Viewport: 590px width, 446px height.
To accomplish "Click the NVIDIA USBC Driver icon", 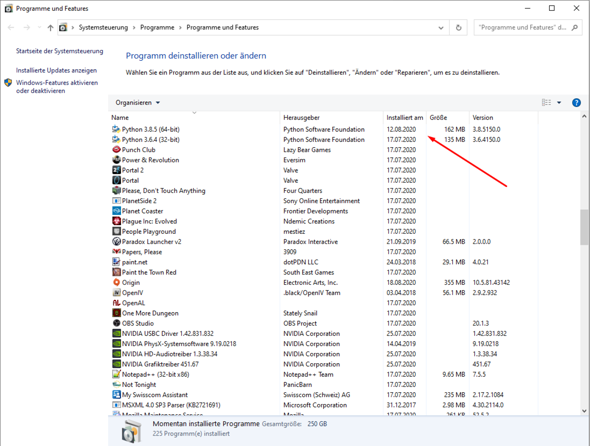I will 116,333.
